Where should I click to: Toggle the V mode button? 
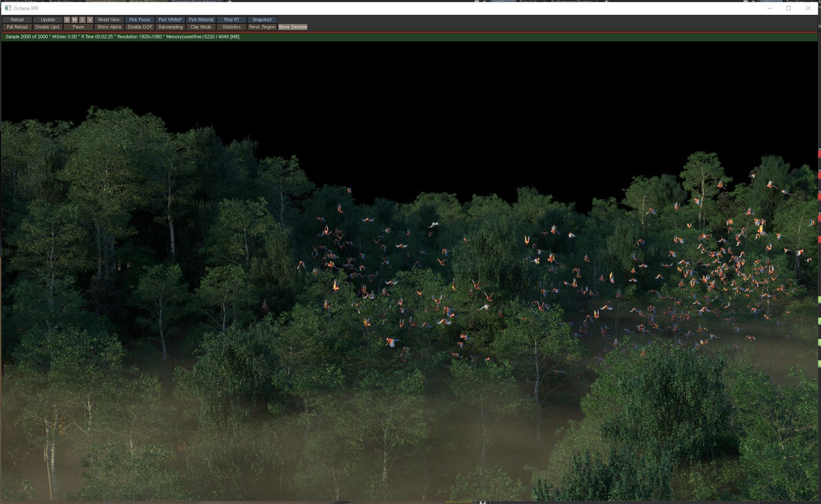click(90, 20)
